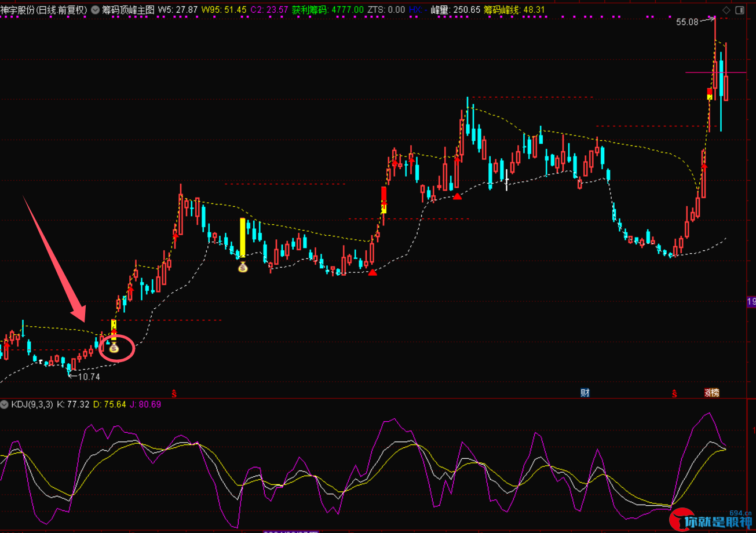This screenshot has width=756, height=533.
Task: Click the 神宇股份(日线,前复权) chart title
Action: [x=44, y=10]
